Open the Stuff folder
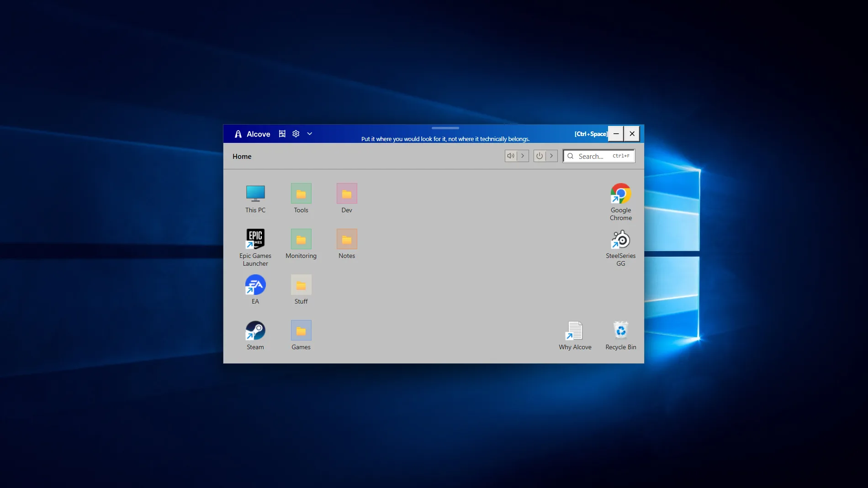Screen dimensions: 868x488 tap(301, 290)
